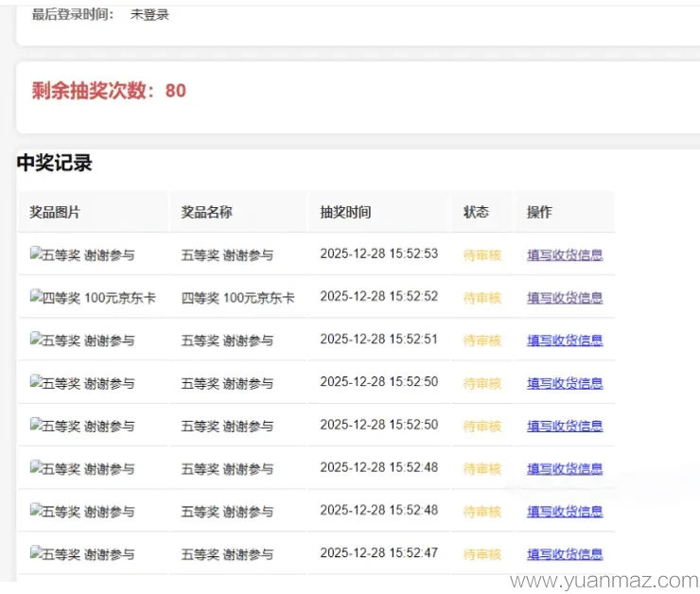700x594 pixels.
Task: Click 五等奖 谢谢参与 name in the 15:52:47 row
Action: click(227, 554)
